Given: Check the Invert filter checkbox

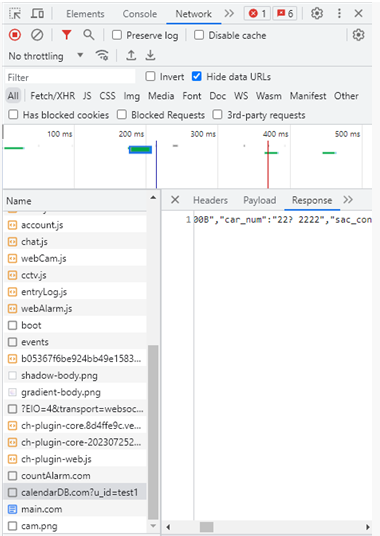Looking at the screenshot, I should pos(150,76).
